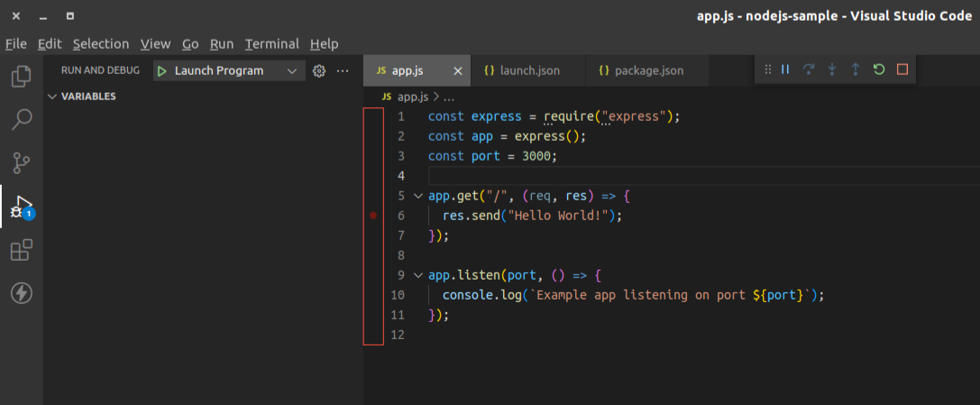
Task: Open the Go menu
Action: (190, 44)
